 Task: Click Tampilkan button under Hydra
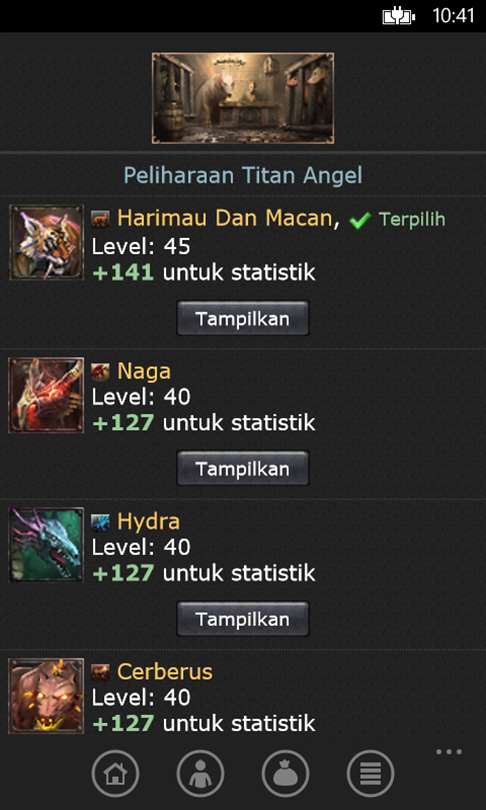click(243, 619)
